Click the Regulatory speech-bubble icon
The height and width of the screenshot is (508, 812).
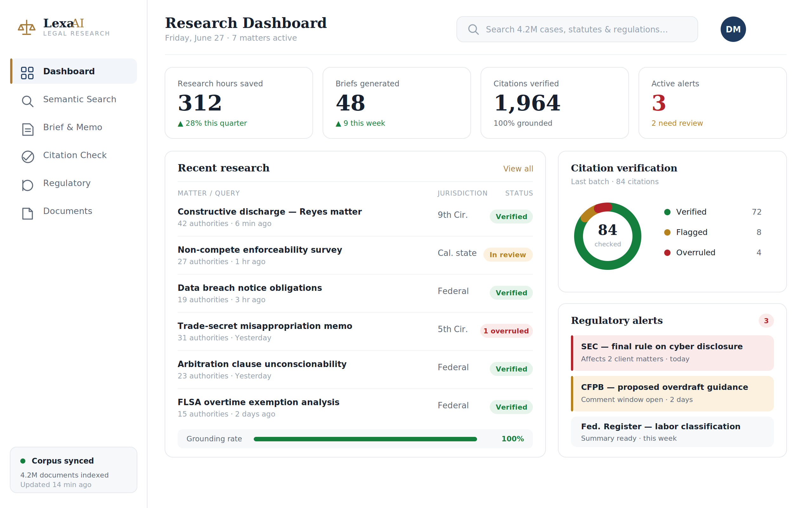tap(28, 185)
